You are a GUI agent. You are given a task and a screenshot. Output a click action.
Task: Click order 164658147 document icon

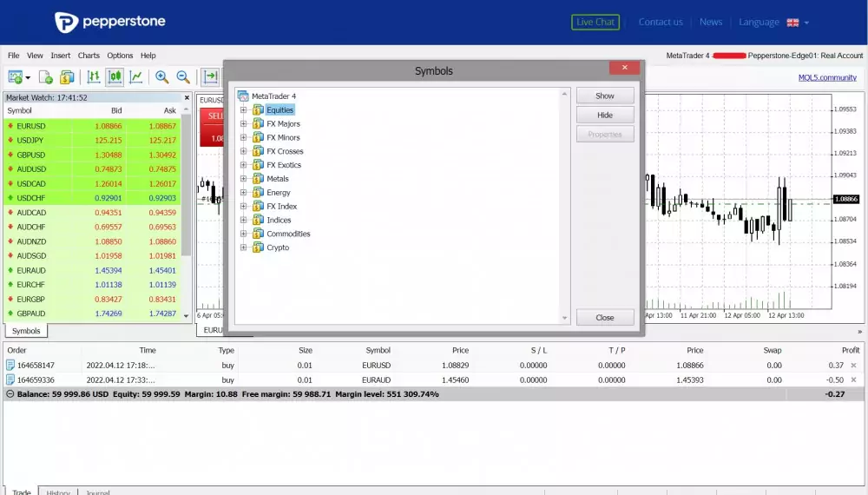pos(10,365)
